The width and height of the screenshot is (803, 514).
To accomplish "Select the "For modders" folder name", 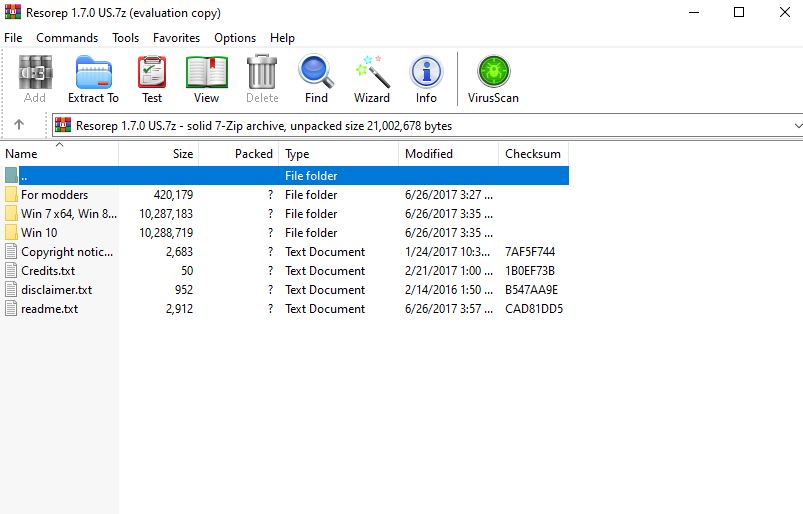I will 54,195.
